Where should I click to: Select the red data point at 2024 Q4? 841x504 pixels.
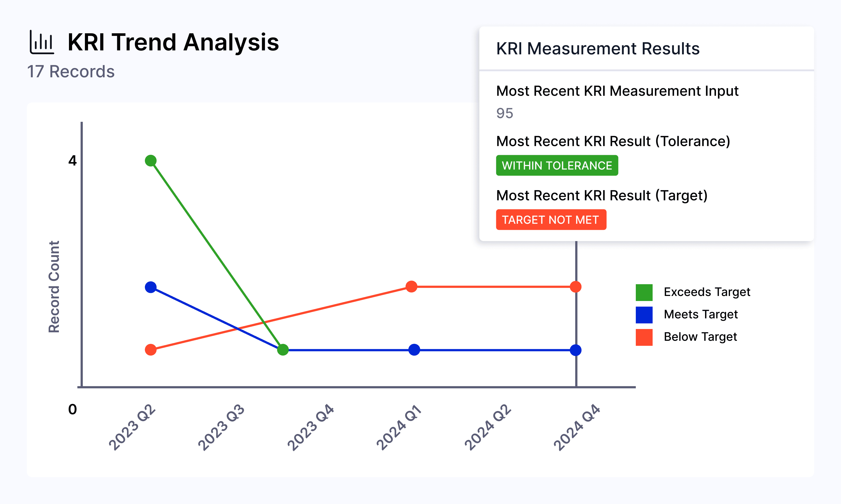coord(576,287)
